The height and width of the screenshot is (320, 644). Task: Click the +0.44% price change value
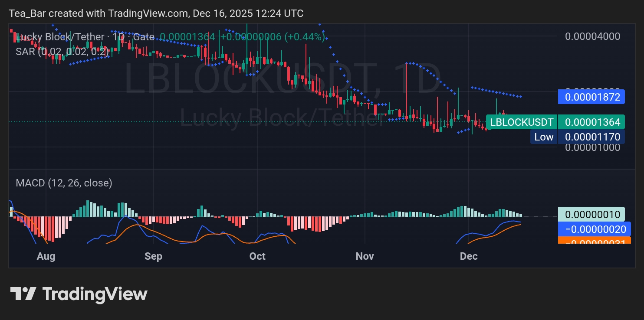point(305,37)
